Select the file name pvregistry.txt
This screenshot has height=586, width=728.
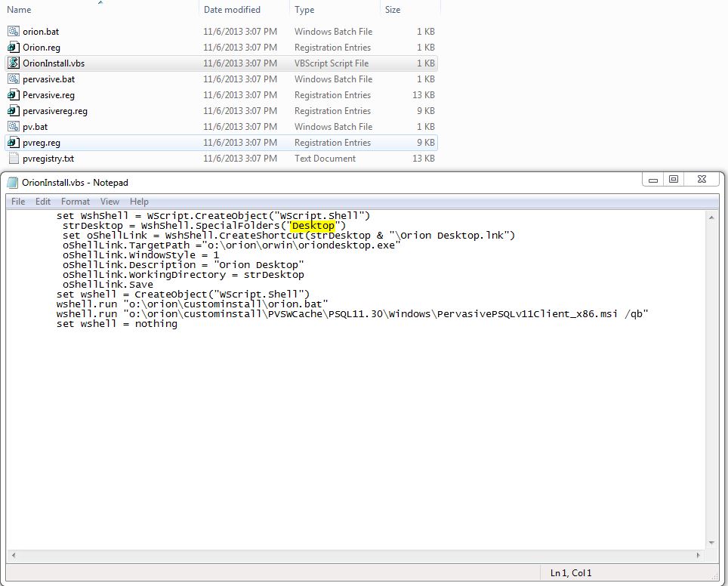48,159
